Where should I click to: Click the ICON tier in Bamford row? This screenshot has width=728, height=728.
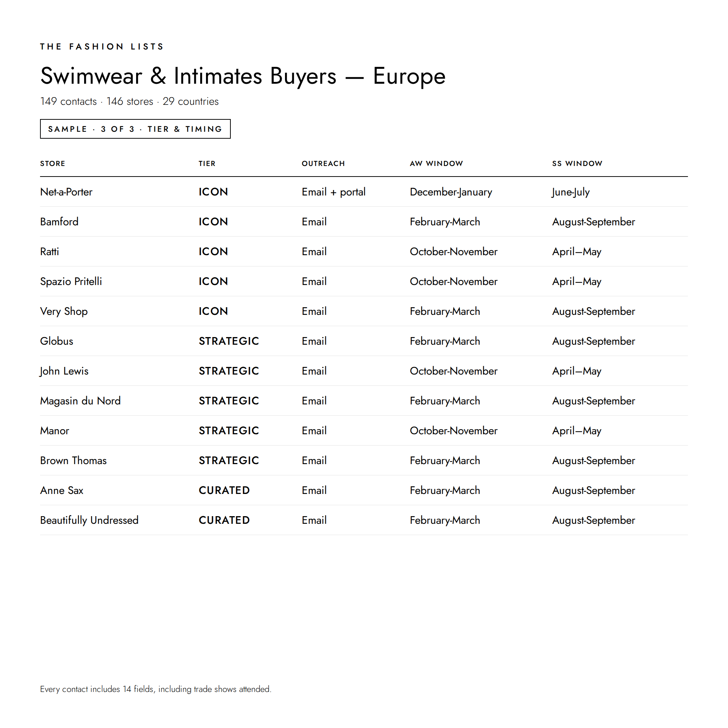click(x=213, y=222)
